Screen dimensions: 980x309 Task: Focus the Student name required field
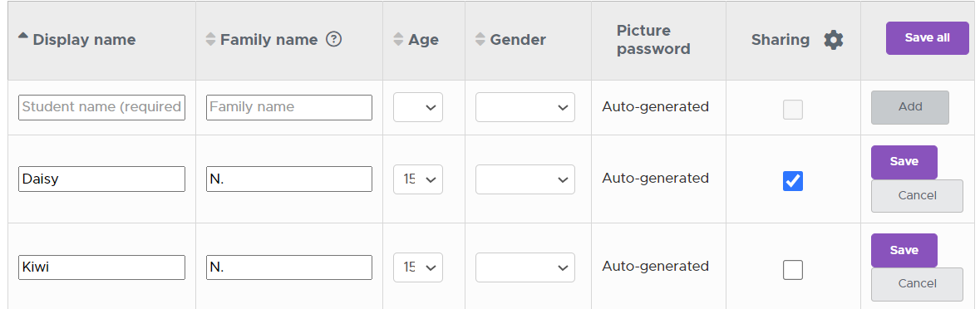[102, 107]
